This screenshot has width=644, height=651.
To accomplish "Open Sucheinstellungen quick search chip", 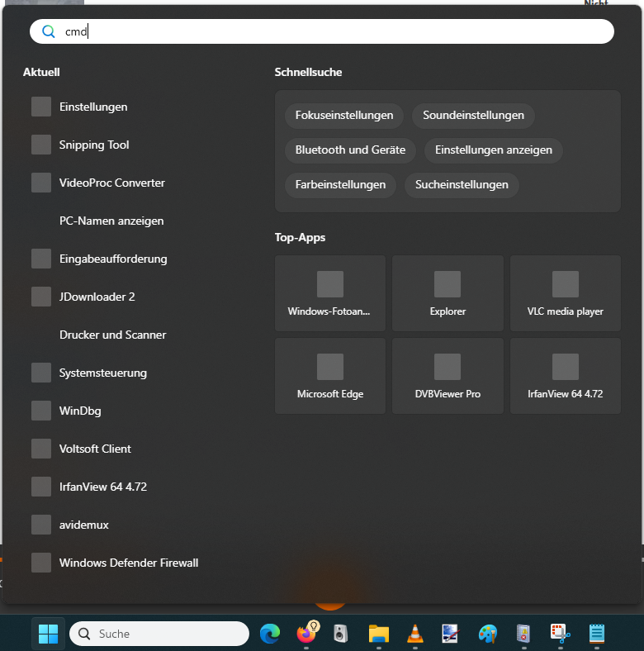I will (462, 185).
